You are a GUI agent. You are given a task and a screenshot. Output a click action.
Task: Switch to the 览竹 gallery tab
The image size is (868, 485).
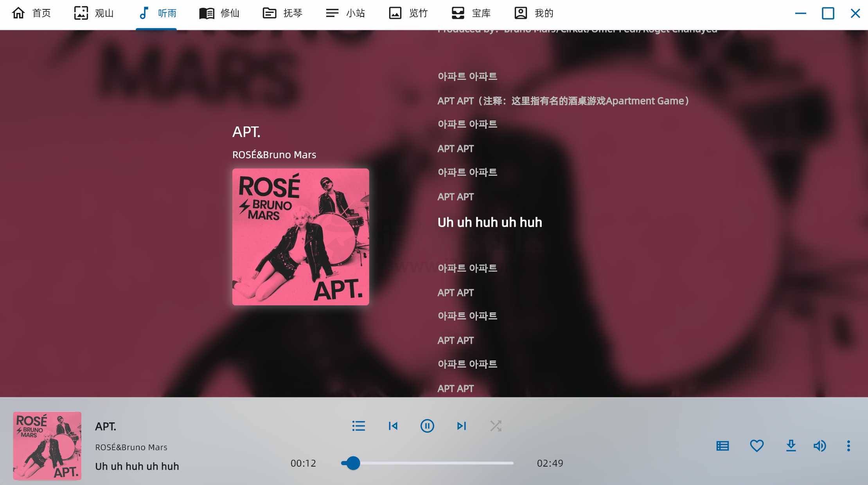click(408, 13)
